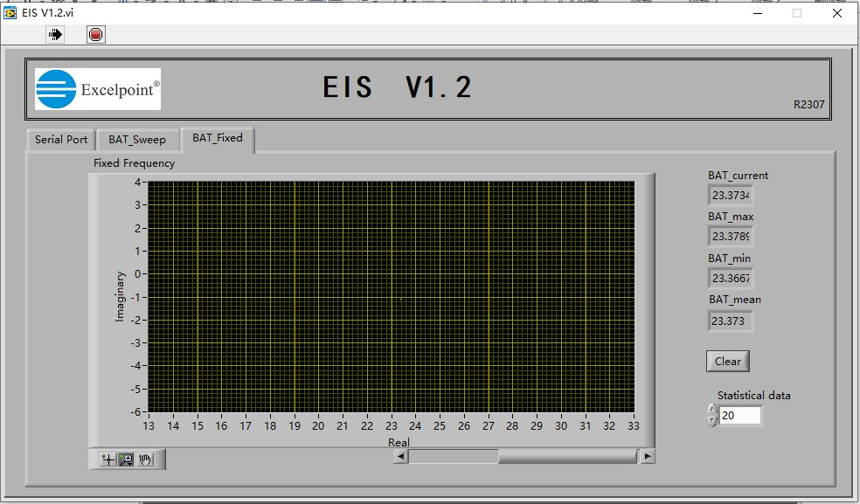Click the Imaginary axis label
860x504 pixels.
coord(120,296)
